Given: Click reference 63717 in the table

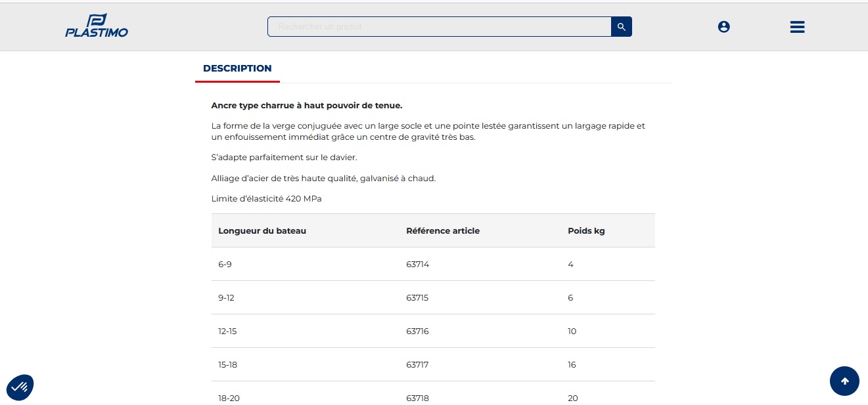Looking at the screenshot, I should click(417, 365).
